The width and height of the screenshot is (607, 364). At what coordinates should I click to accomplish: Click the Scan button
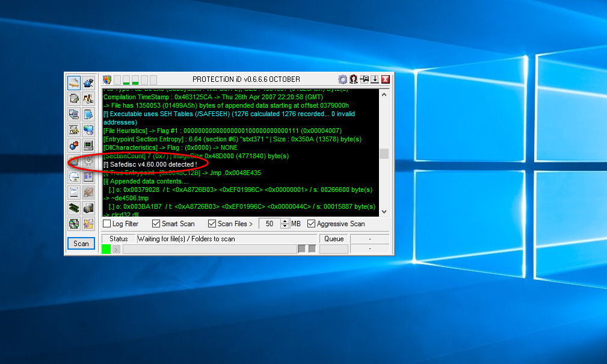tap(81, 244)
